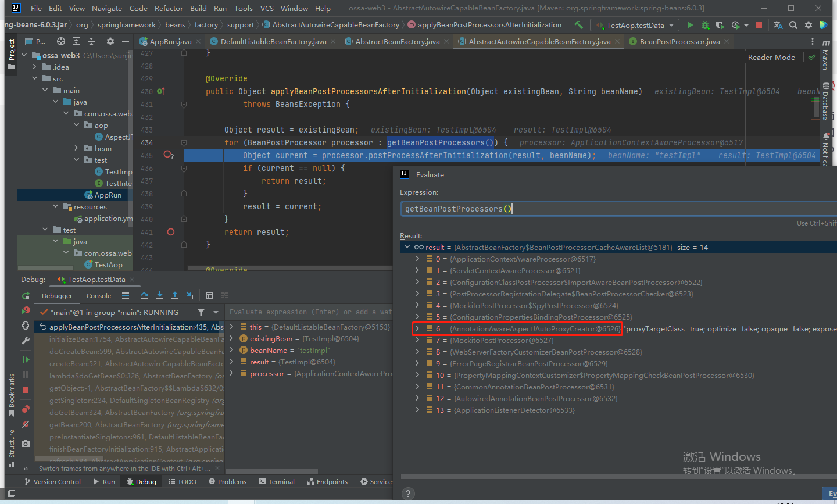Viewport: 837px width, 504px height.
Task: Open Search Everywhere magnifier icon
Action: (794, 25)
